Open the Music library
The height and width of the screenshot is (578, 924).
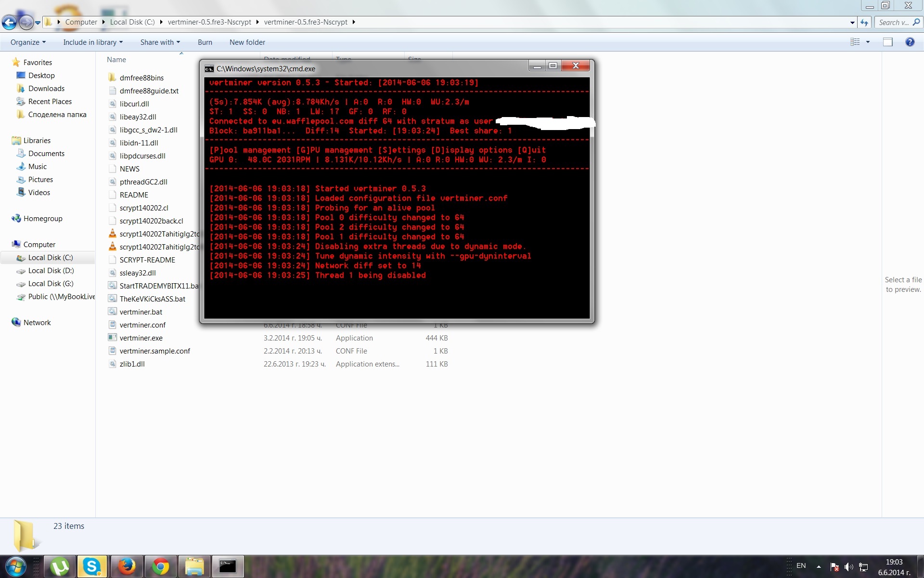pyautogui.click(x=38, y=167)
